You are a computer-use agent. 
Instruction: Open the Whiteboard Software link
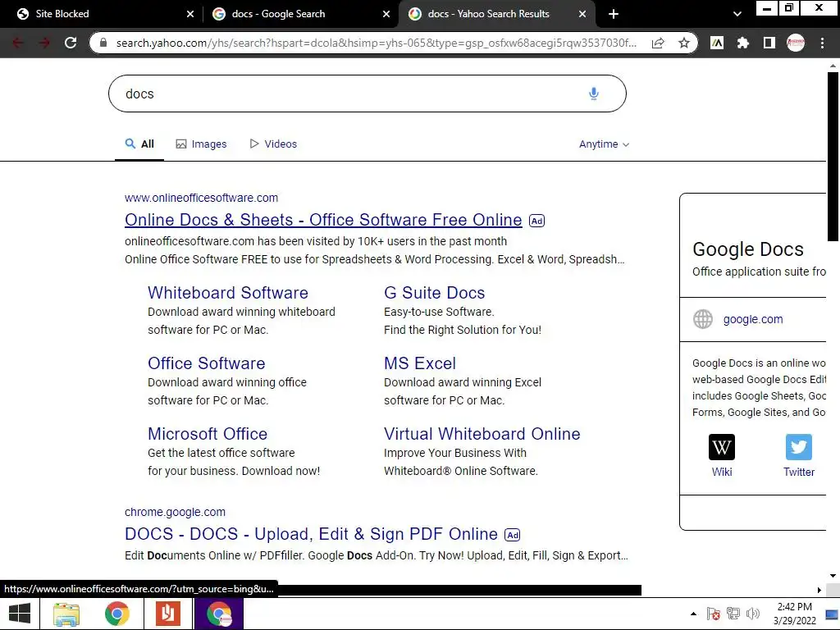pos(228,293)
